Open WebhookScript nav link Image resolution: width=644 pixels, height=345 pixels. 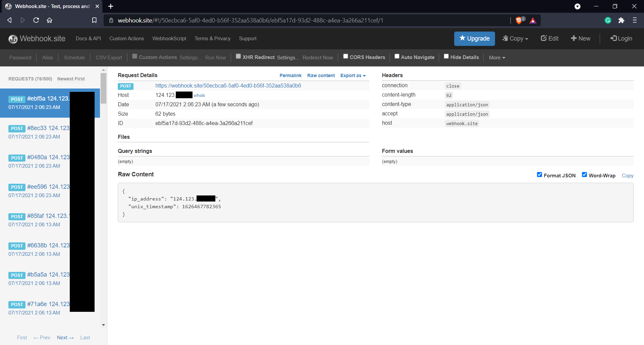click(x=169, y=39)
